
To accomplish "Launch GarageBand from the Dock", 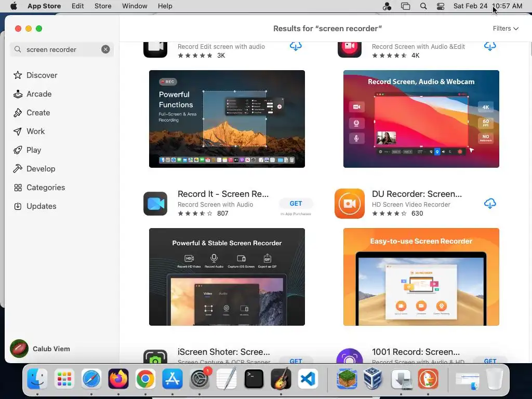I will tap(281, 379).
